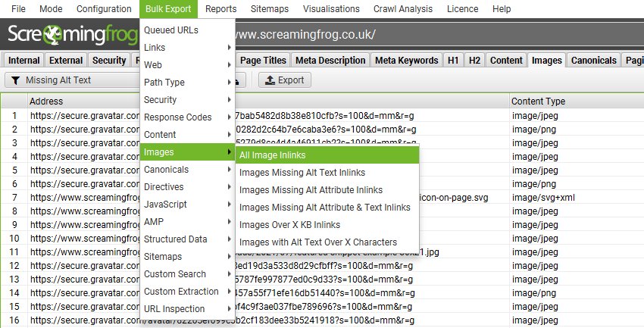Open the Sitemaps menu

pyautogui.click(x=270, y=8)
